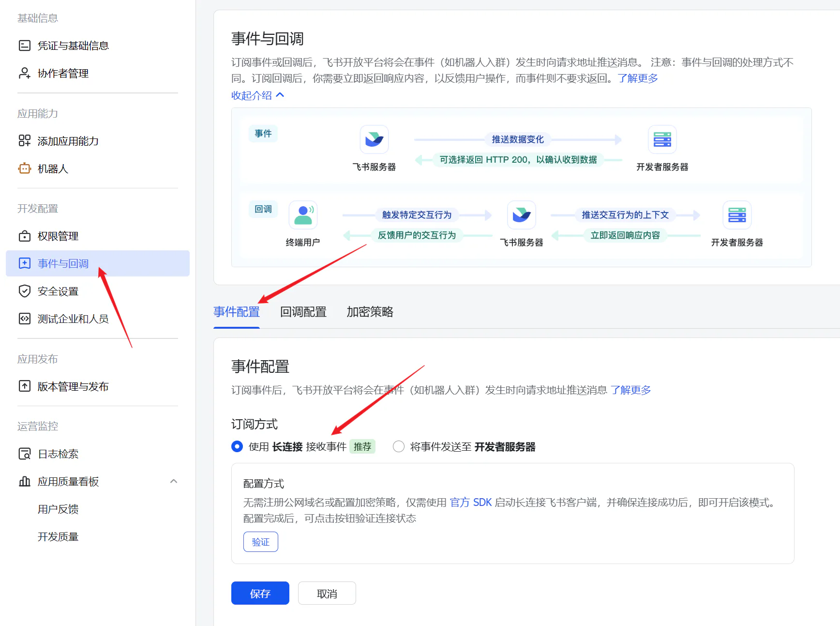Select 使用长连接接收事件 radio button
This screenshot has height=626, width=840.
(237, 446)
